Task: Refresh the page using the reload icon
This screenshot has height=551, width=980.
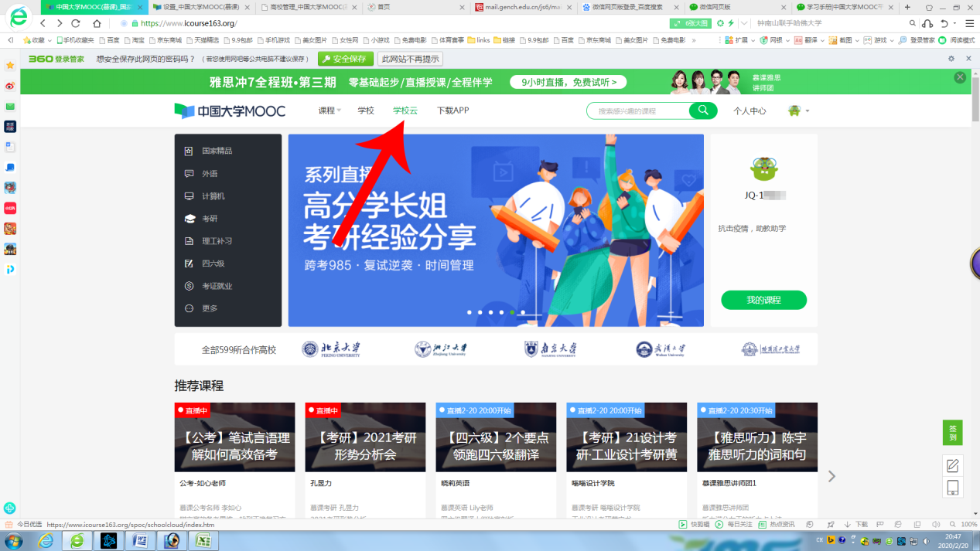Action: click(x=76, y=23)
